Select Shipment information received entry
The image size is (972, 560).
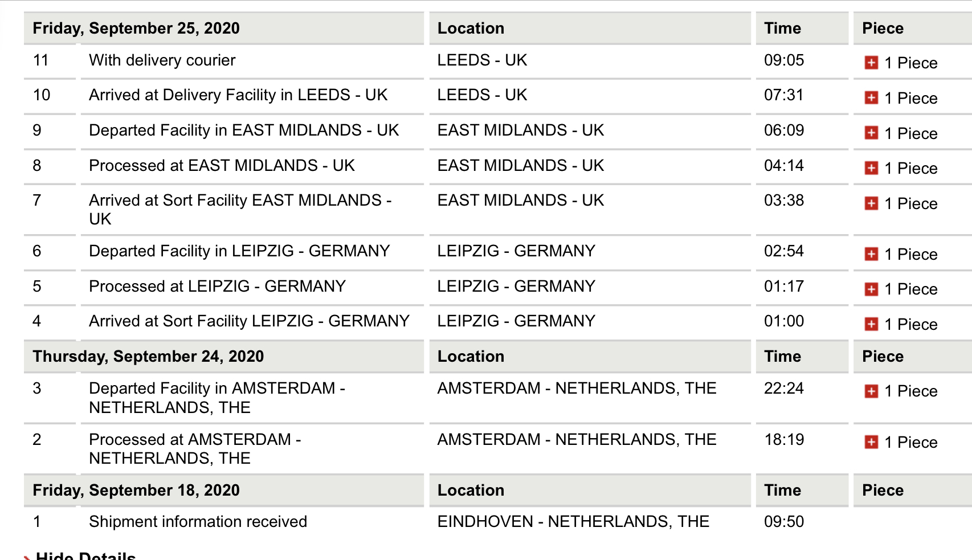pyautogui.click(x=198, y=522)
